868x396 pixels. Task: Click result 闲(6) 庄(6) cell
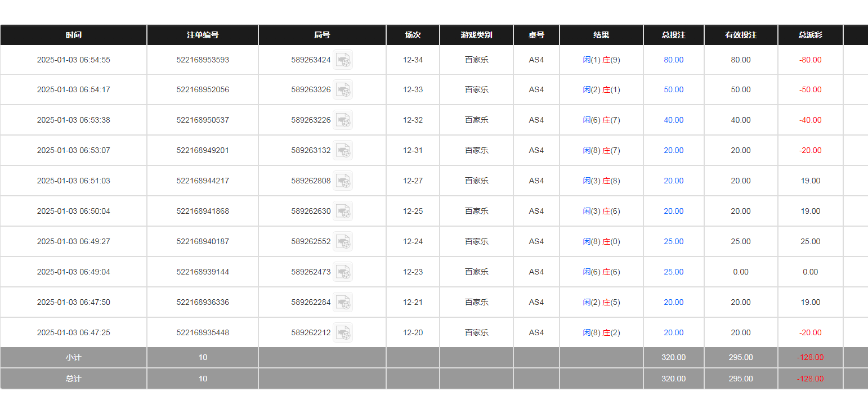(x=601, y=272)
